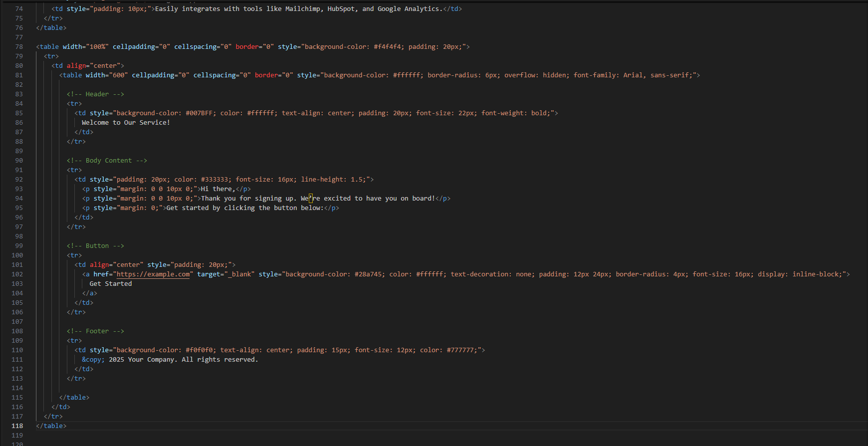Click the https://example.com link in href
Image resolution: width=868 pixels, height=446 pixels.
click(x=153, y=274)
